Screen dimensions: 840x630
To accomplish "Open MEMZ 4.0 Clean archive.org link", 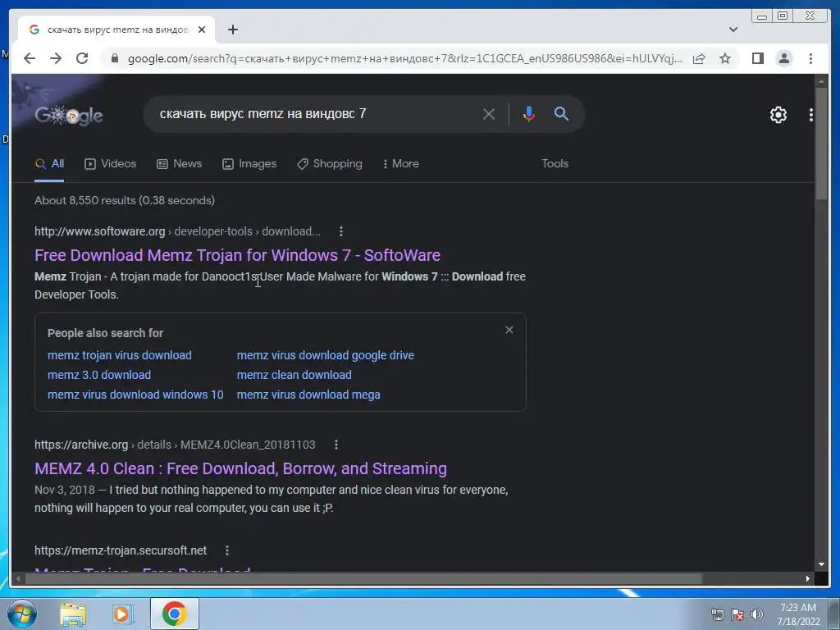I will coord(240,468).
